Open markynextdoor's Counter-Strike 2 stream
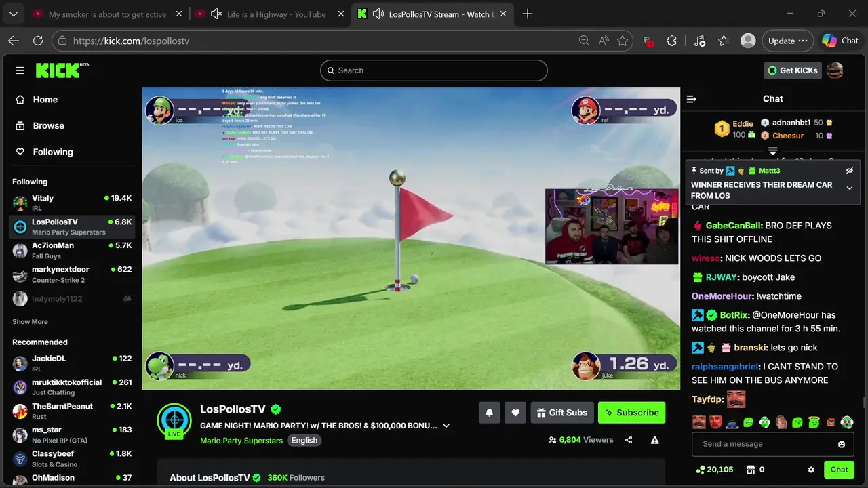The height and width of the screenshot is (488, 868). (72, 274)
